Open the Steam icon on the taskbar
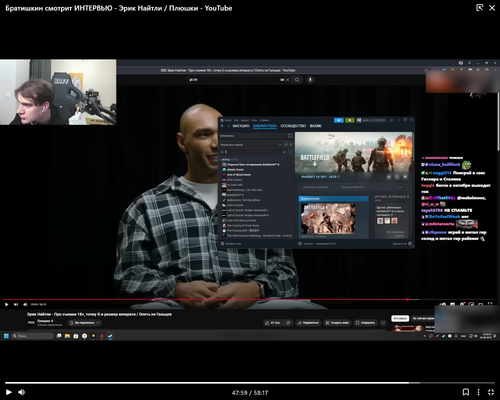The image size is (500, 400). click(x=110, y=336)
